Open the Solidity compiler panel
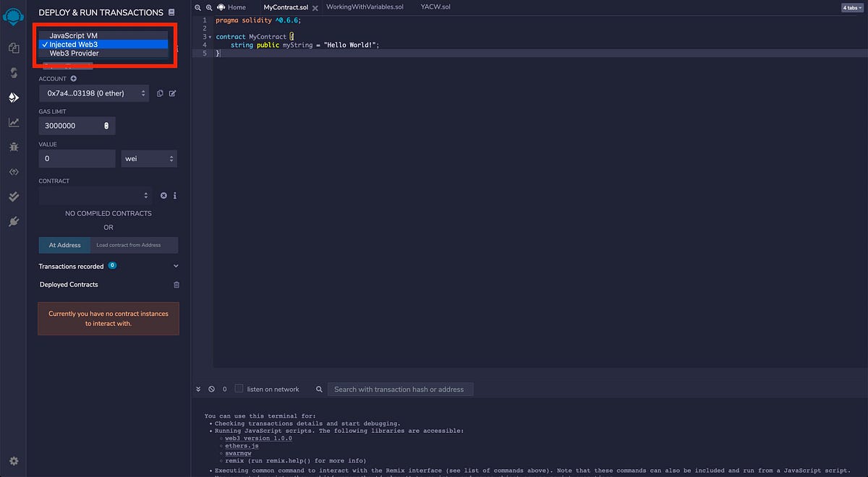The width and height of the screenshot is (868, 477). point(14,72)
